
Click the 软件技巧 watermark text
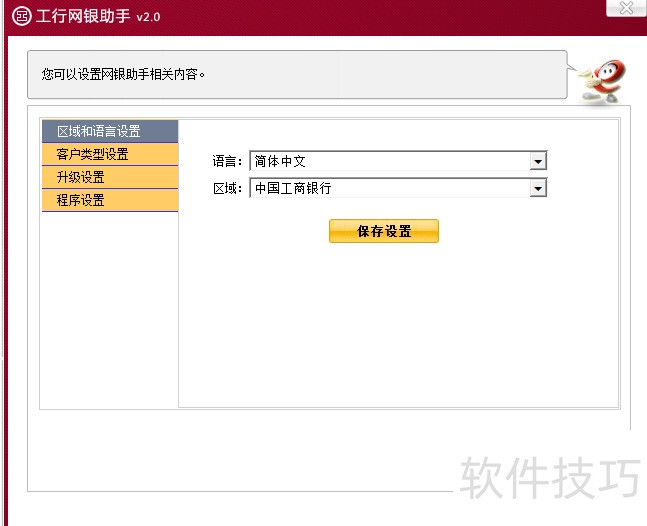549,479
